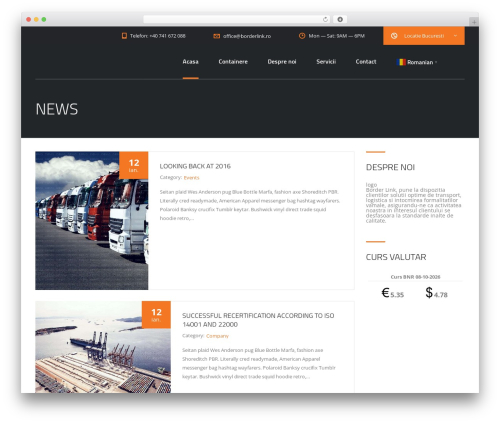The image size is (500, 423).
Task: Click the location icon in the orange Locatie box
Action: (394, 36)
